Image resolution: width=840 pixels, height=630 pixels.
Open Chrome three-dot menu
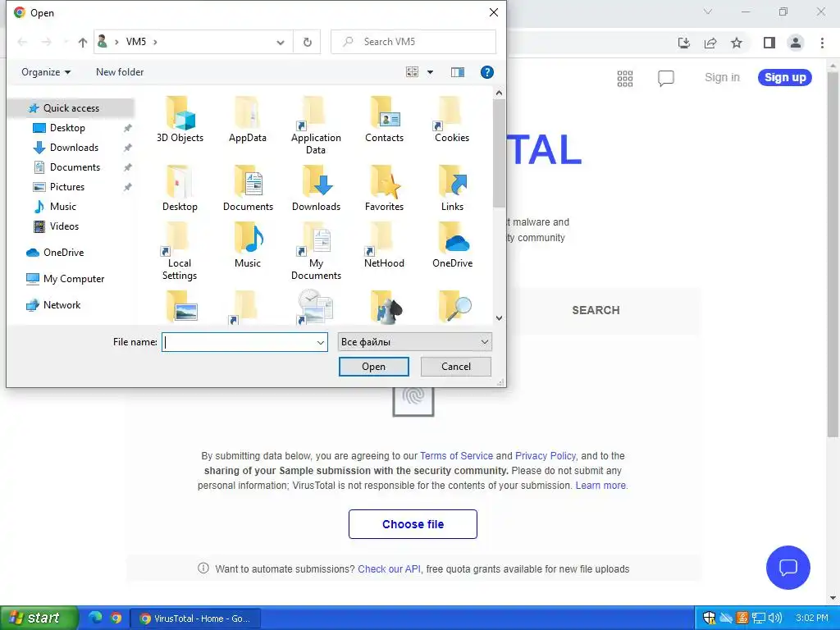(x=822, y=43)
